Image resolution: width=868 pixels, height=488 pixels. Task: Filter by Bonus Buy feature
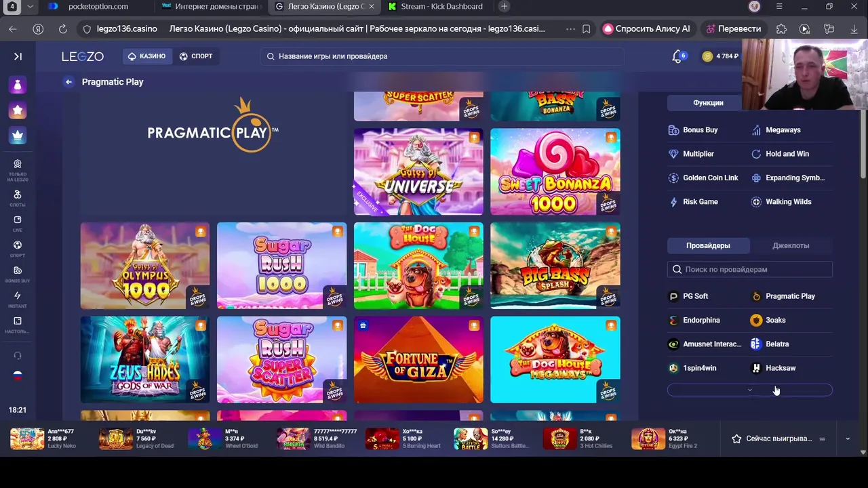(x=693, y=130)
